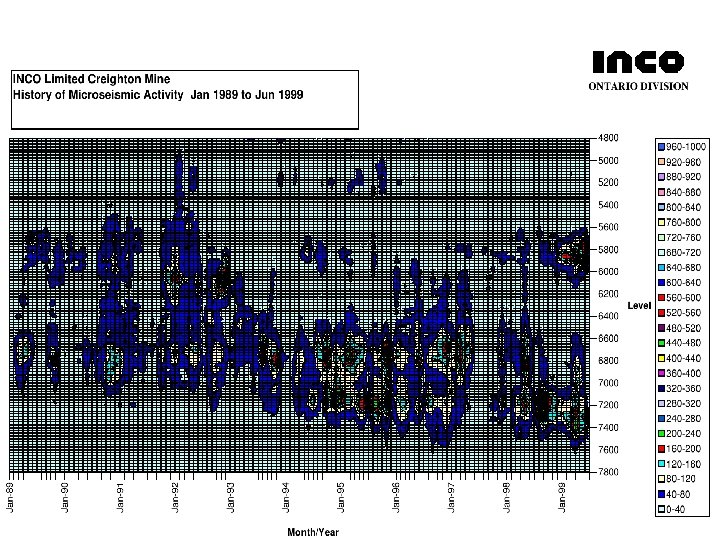Select the 6600 level axis value
This screenshot has width=720, height=540.
[608, 338]
